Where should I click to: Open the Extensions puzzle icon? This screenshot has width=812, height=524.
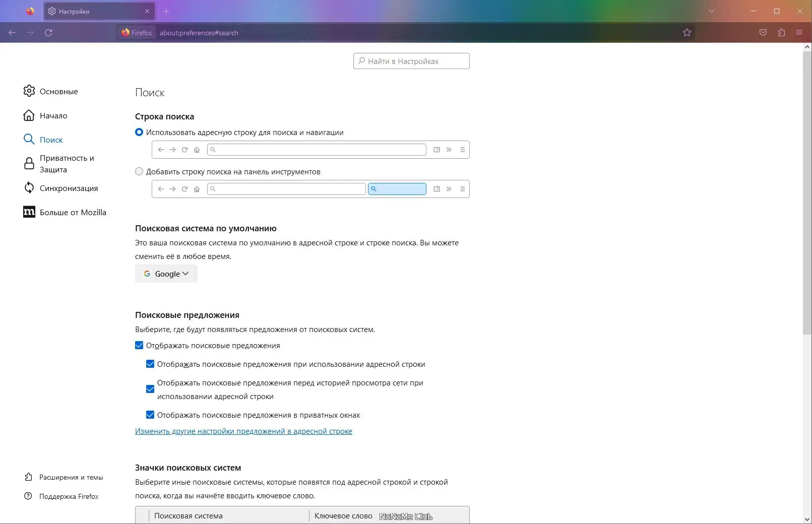(x=781, y=33)
